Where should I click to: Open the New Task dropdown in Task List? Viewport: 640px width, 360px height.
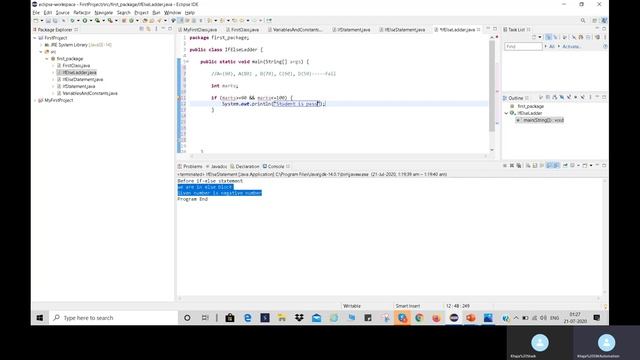click(x=540, y=37)
